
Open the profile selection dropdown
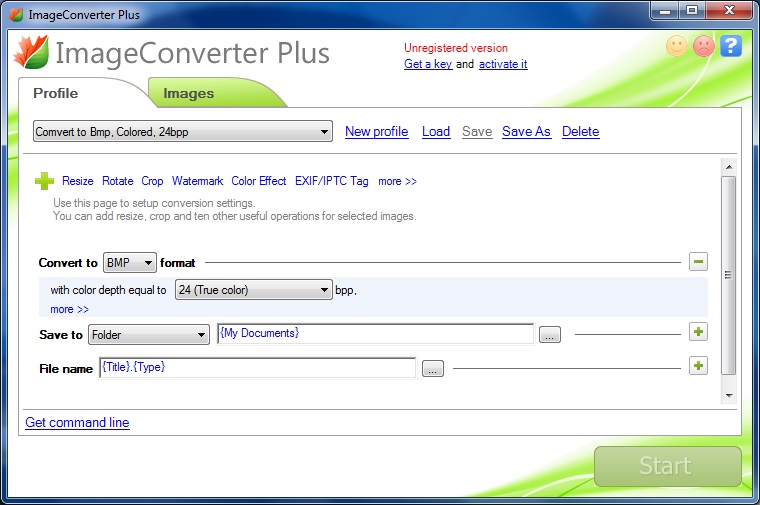tap(183, 131)
